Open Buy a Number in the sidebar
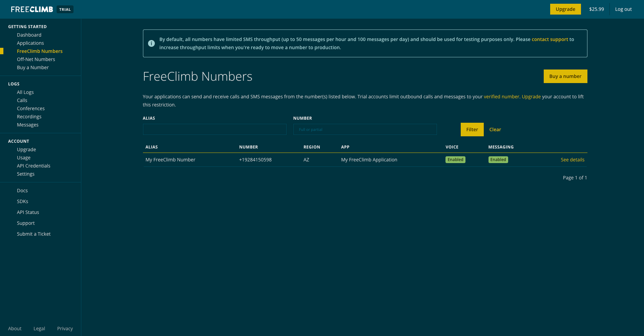Image resolution: width=644 pixels, height=336 pixels. click(33, 67)
